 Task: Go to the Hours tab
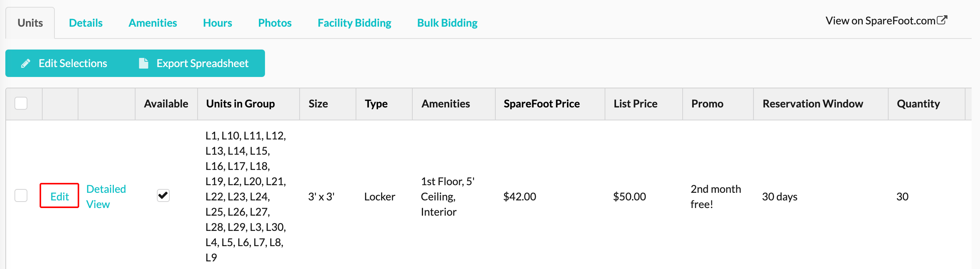coord(217,23)
